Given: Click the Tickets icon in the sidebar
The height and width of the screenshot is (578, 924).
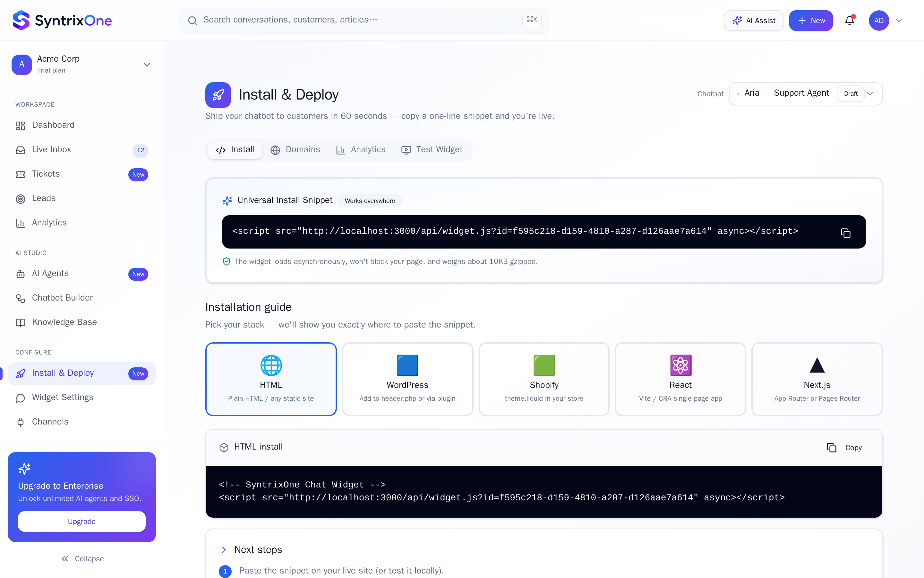Looking at the screenshot, I should pyautogui.click(x=21, y=175).
